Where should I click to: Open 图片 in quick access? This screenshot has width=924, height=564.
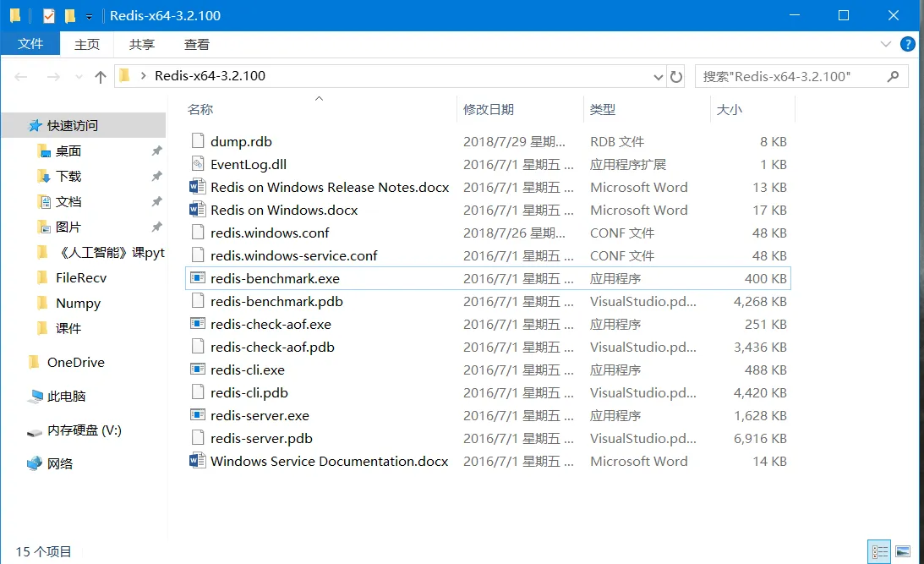(x=68, y=227)
